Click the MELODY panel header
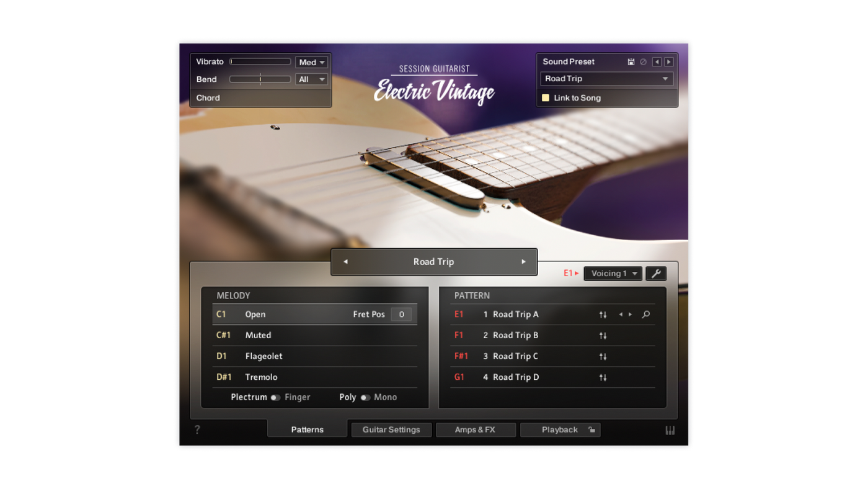 click(234, 296)
